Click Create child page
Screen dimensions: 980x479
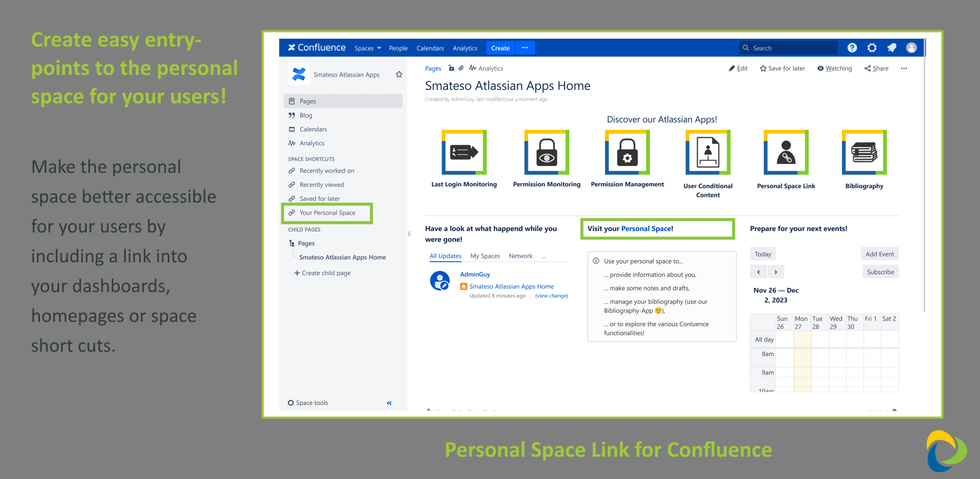pos(323,273)
